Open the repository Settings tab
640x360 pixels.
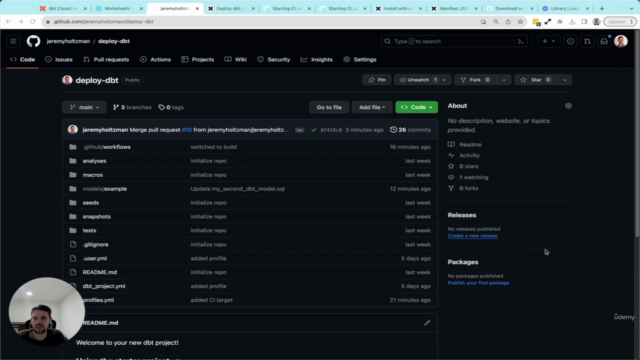[x=360, y=60]
